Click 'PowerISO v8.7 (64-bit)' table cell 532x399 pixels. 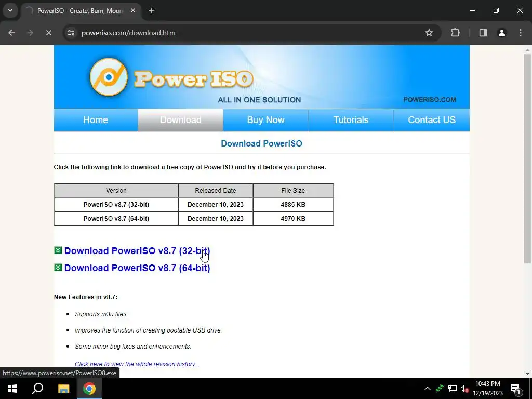[116, 219]
